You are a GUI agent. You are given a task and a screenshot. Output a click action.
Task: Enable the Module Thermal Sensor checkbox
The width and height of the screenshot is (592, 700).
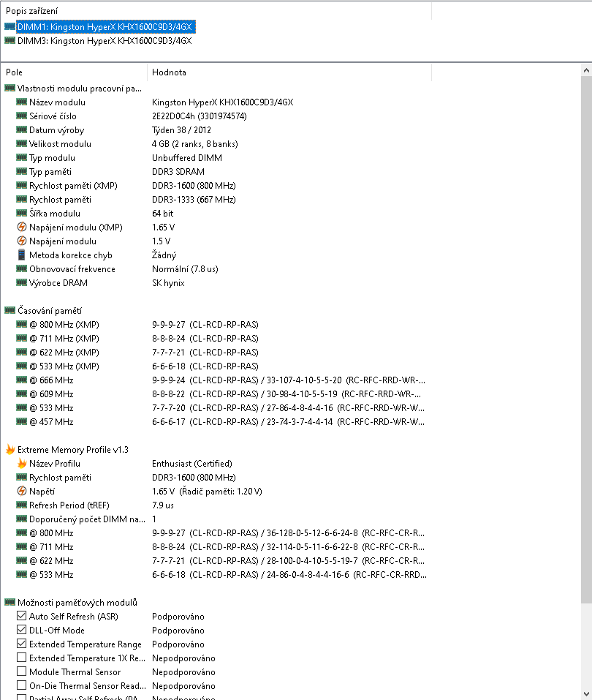pyautogui.click(x=21, y=672)
